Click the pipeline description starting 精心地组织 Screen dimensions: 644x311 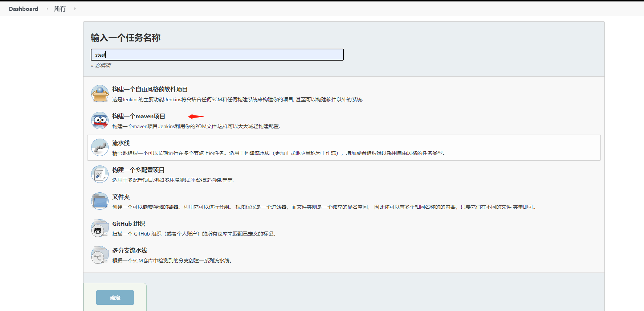279,153
